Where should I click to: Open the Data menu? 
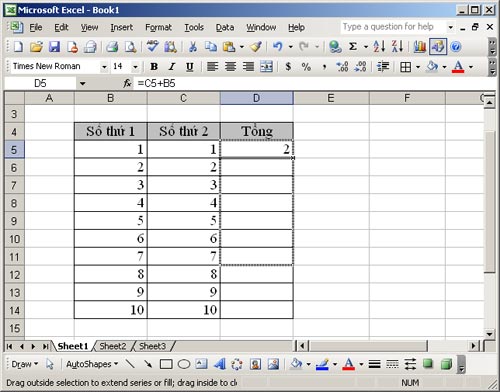click(x=225, y=27)
